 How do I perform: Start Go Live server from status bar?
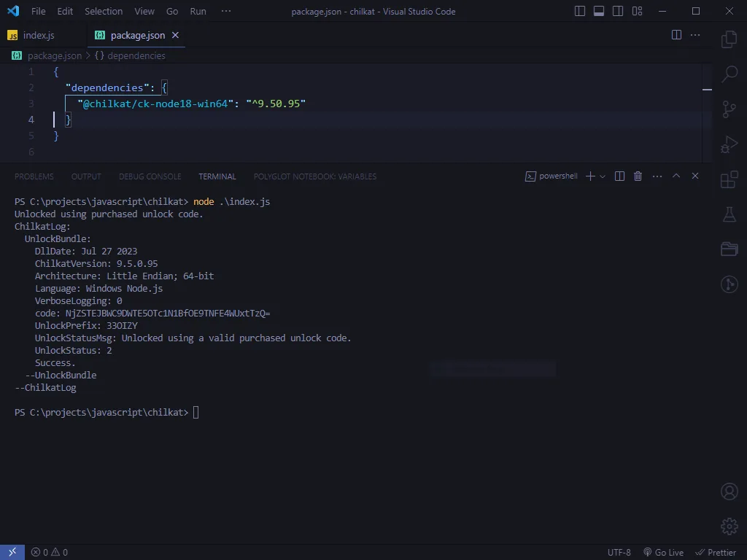click(663, 553)
